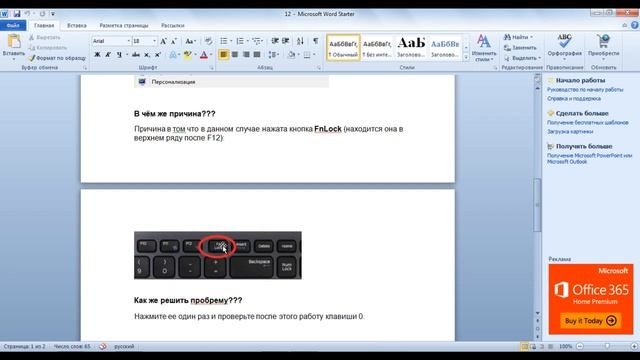Viewport: 640px width, 360px height.
Task: Open the Arial font name dropdown
Action: tap(129, 41)
